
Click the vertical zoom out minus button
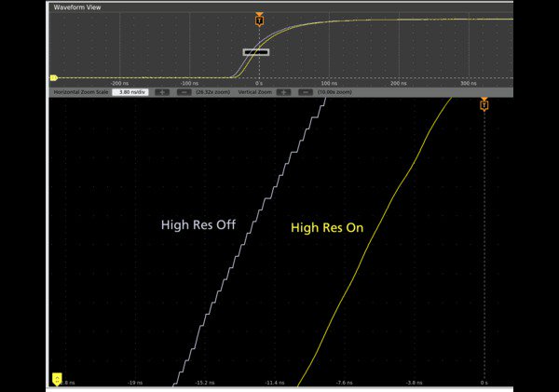304,92
